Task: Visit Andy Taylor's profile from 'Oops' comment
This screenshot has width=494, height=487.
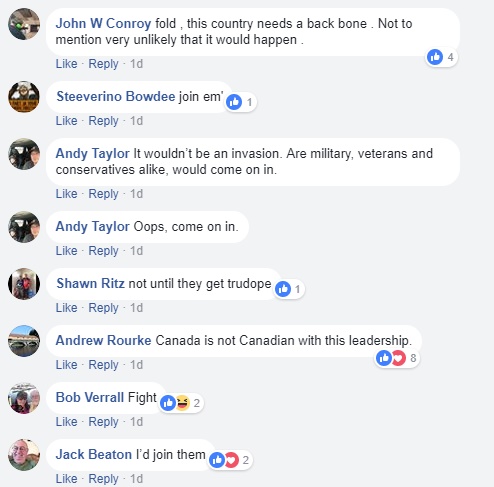Action: [92, 226]
